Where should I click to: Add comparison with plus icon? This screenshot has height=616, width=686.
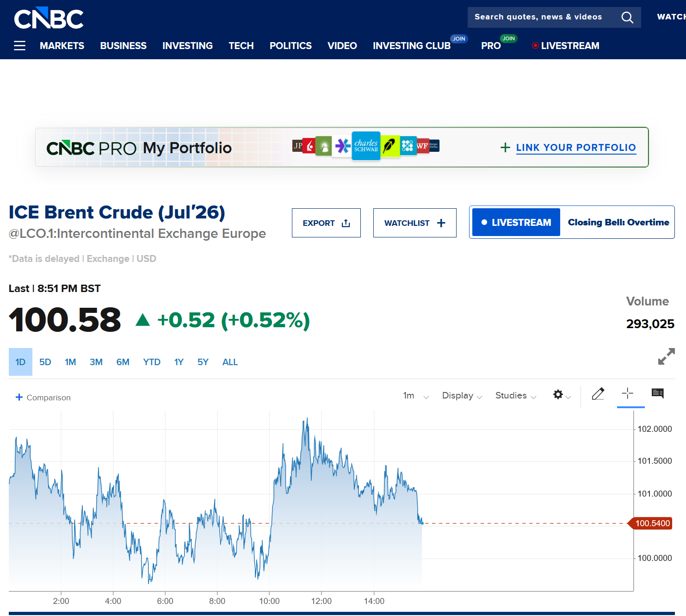tap(19, 397)
